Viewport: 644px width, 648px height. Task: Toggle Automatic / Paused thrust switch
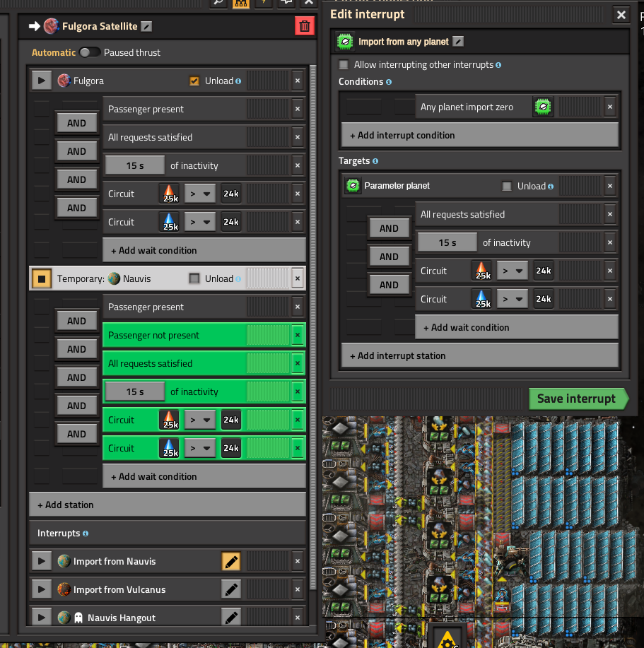pyautogui.click(x=89, y=52)
